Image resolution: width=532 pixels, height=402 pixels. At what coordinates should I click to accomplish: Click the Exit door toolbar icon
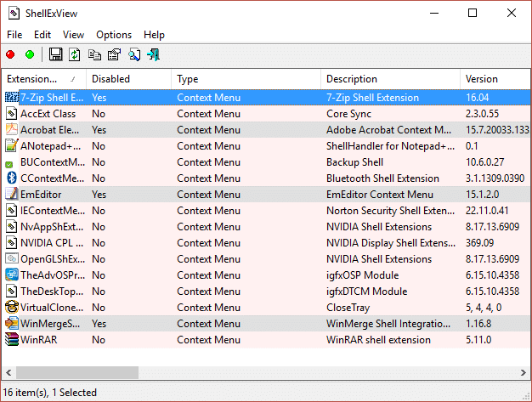tap(154, 55)
